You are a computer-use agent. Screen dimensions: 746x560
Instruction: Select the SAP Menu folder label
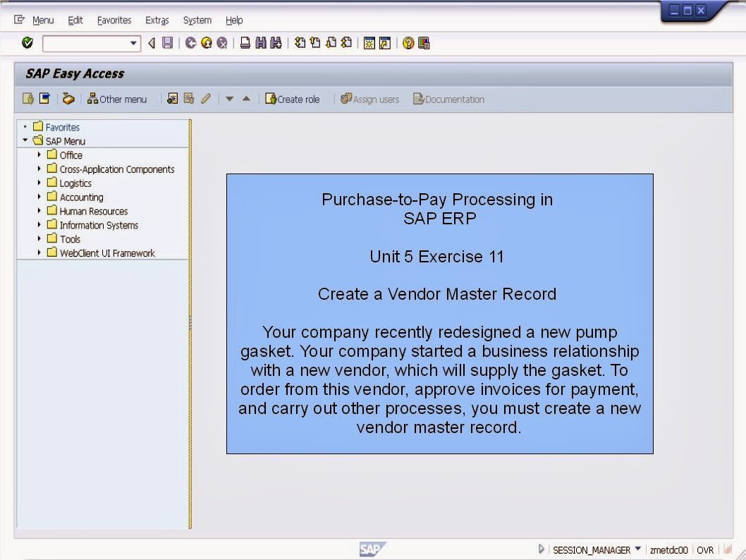[x=66, y=141]
